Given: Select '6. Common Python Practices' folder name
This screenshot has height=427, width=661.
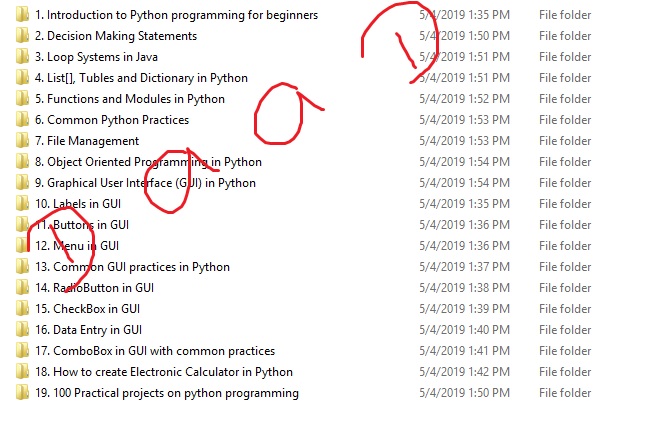Looking at the screenshot, I should click(x=112, y=120).
